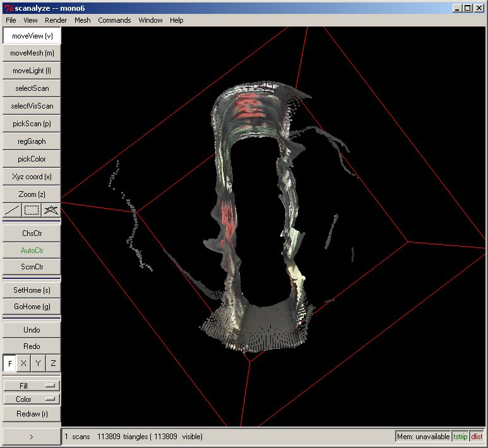The width and height of the screenshot is (488, 448).
Task: Activate the pickColor tool
Action: coord(32,159)
